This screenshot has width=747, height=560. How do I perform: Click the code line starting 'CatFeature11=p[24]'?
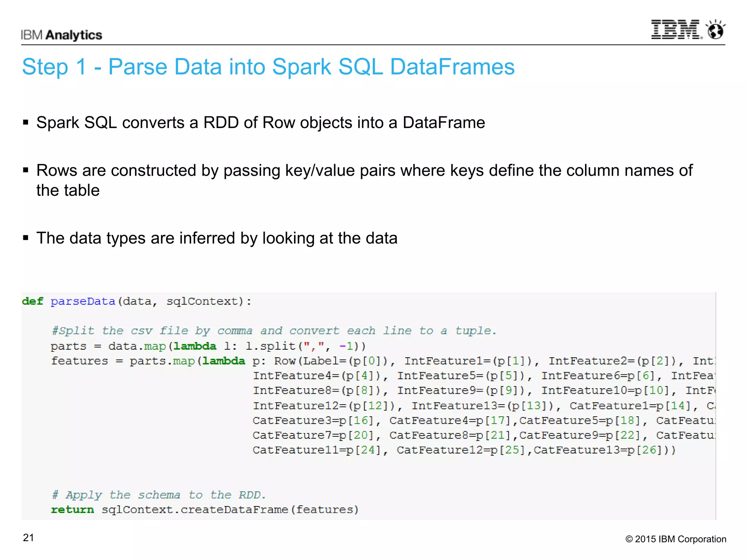(464, 450)
